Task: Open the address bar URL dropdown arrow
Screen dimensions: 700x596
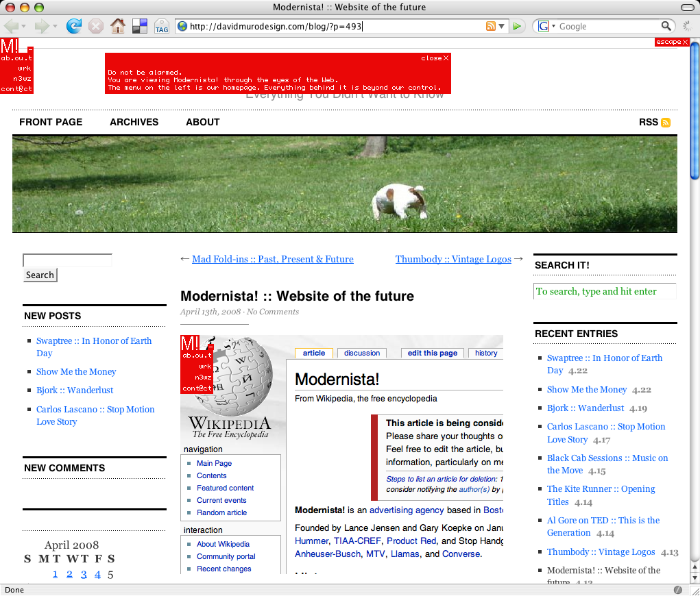Action: tap(503, 26)
